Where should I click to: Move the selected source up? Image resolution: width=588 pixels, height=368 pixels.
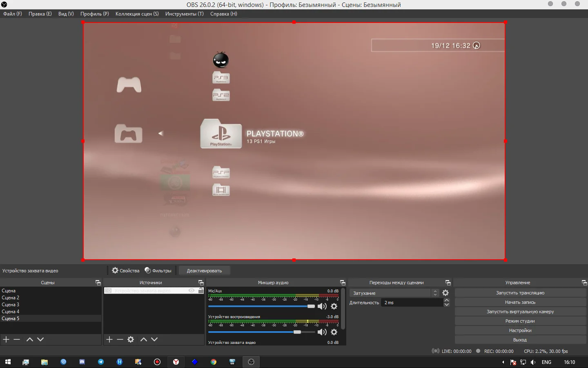pos(144,339)
